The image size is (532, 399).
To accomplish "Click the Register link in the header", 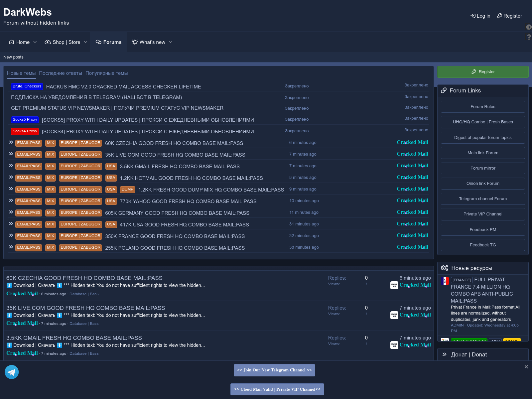I will point(509,16).
